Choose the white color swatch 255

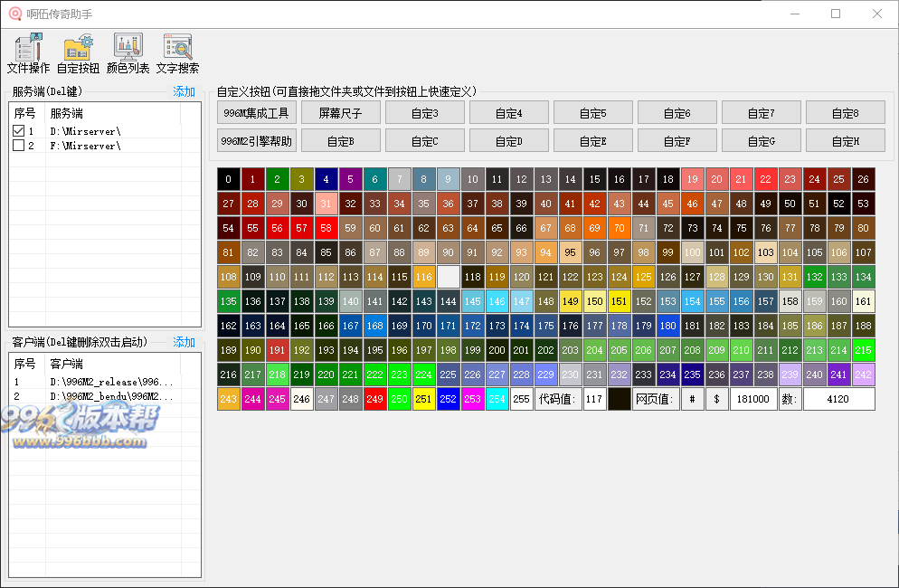(x=521, y=399)
